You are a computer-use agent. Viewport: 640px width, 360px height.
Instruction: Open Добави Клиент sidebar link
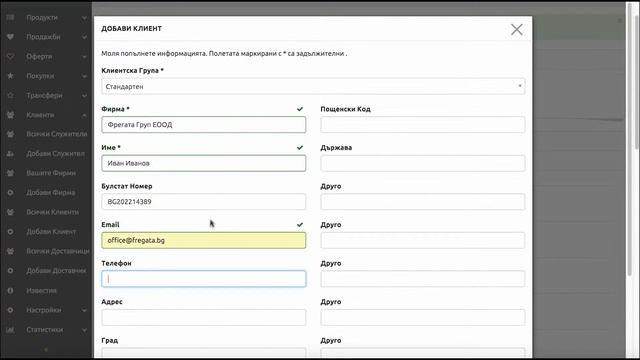pos(51,232)
